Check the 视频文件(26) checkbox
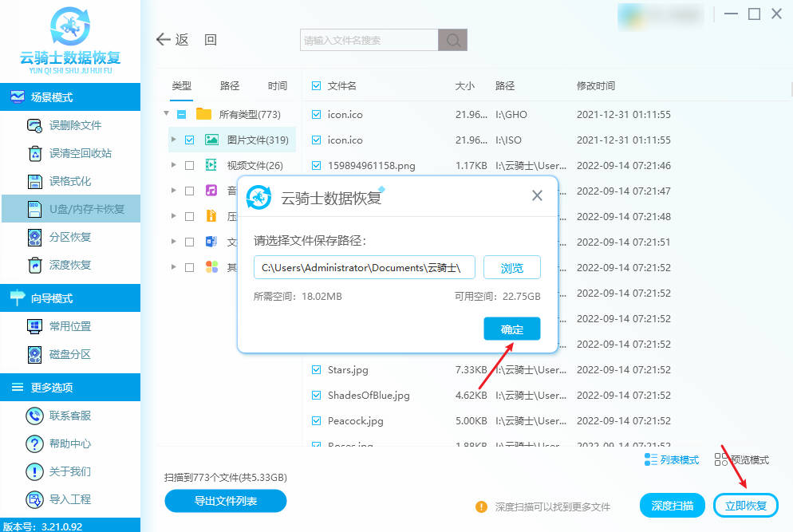793x532 pixels. pyautogui.click(x=189, y=165)
